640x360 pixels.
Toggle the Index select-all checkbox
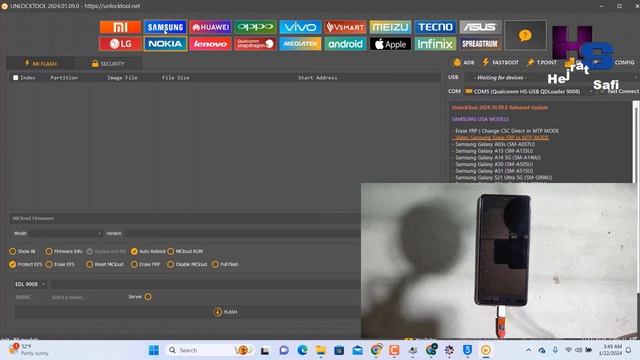16,78
